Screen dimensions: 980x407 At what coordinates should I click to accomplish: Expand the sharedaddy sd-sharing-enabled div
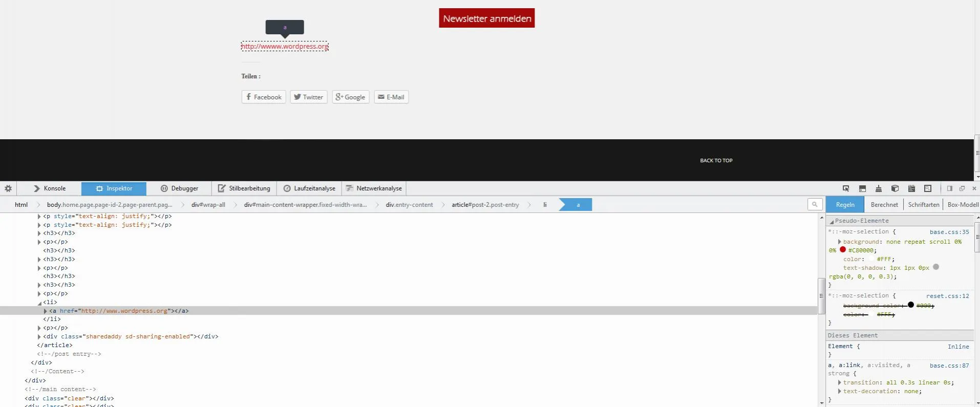[x=39, y=336]
